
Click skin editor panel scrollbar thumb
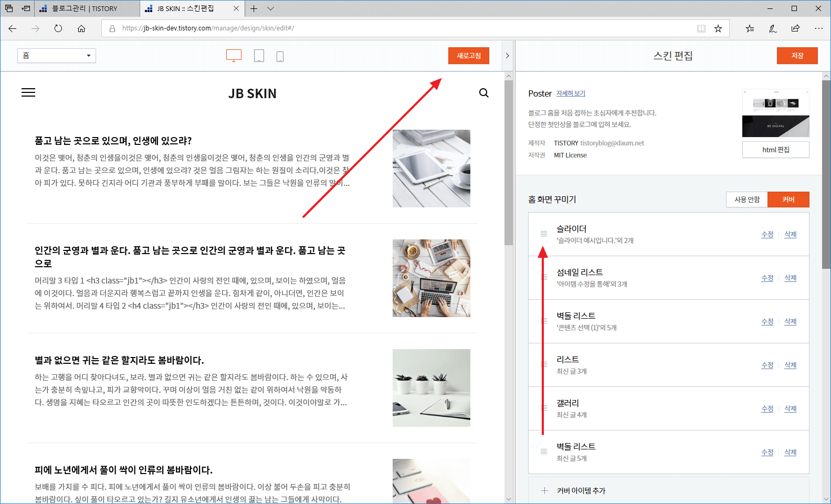(x=826, y=174)
